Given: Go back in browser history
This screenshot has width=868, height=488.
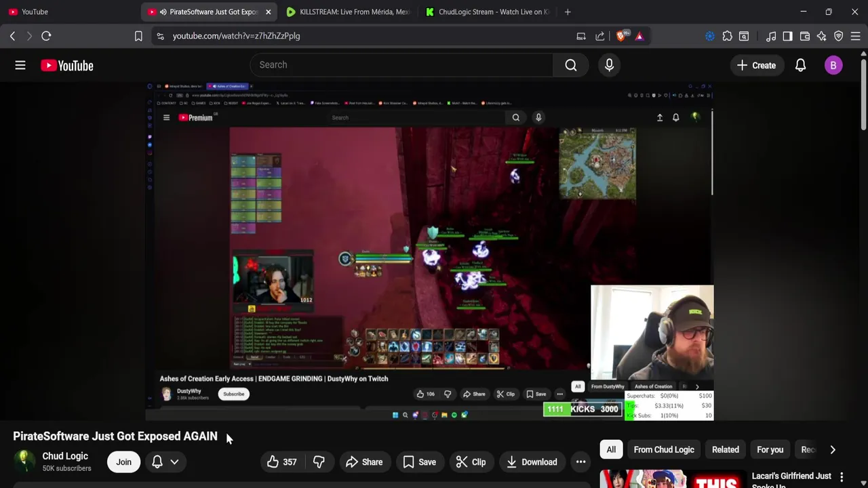Looking at the screenshot, I should [x=12, y=36].
